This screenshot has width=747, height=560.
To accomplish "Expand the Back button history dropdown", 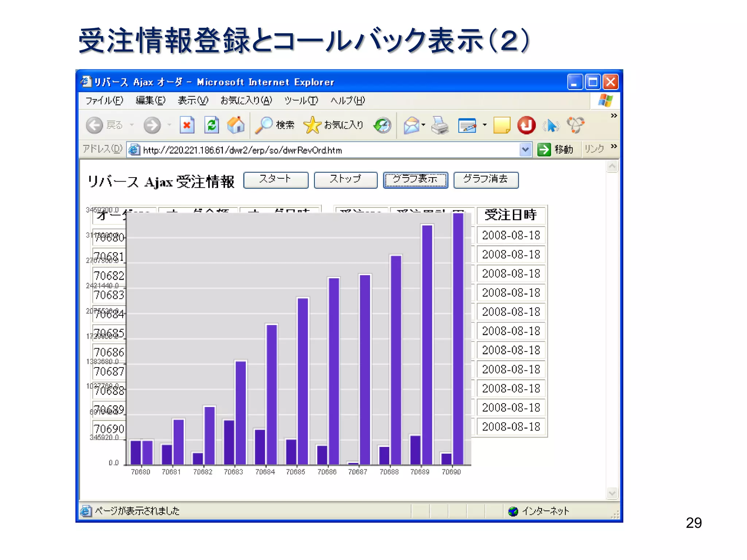I will pos(132,125).
